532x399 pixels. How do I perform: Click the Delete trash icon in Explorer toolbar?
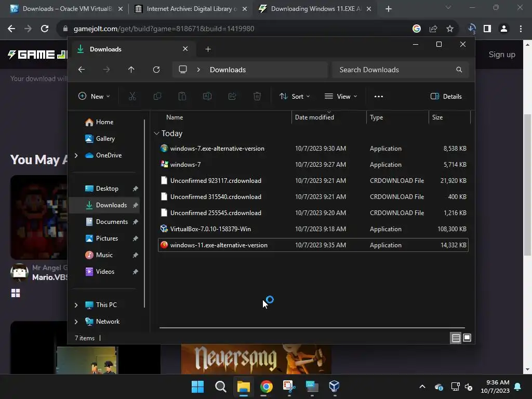coord(257,96)
